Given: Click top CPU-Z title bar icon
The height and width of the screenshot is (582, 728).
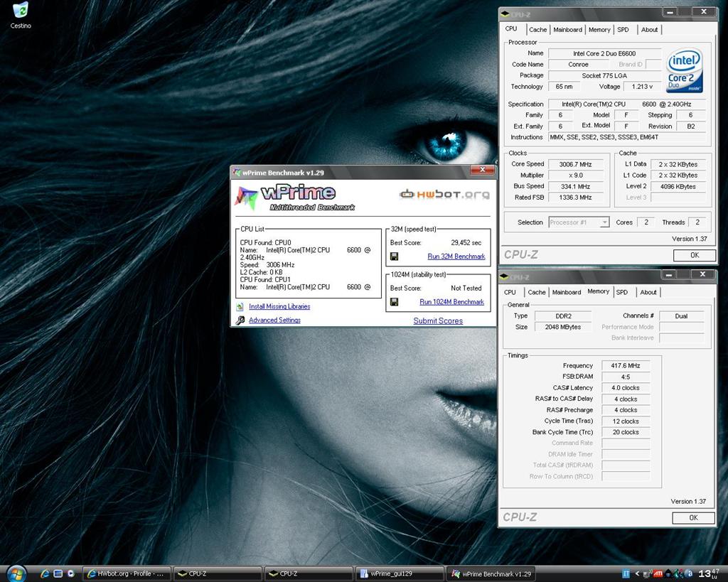Looking at the screenshot, I should (x=505, y=14).
